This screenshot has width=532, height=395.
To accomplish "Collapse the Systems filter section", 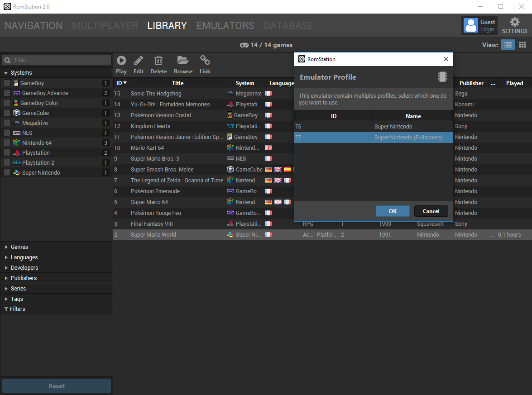I will coord(6,73).
